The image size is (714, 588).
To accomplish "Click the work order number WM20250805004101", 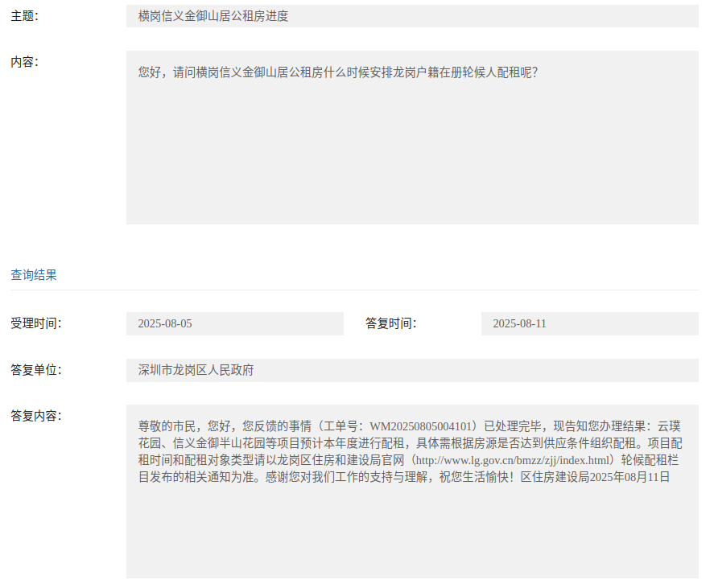I will click(x=420, y=426).
